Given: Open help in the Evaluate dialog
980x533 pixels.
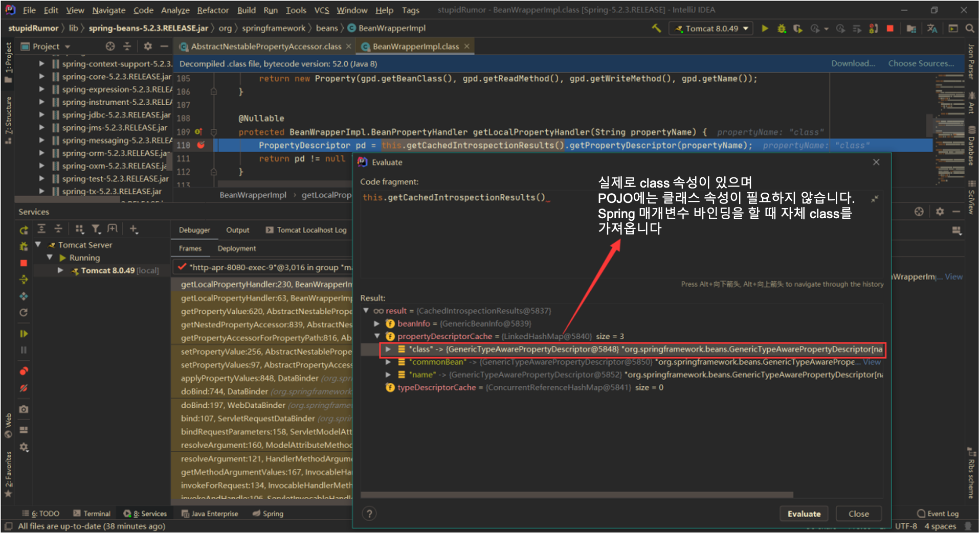Looking at the screenshot, I should pos(369,514).
